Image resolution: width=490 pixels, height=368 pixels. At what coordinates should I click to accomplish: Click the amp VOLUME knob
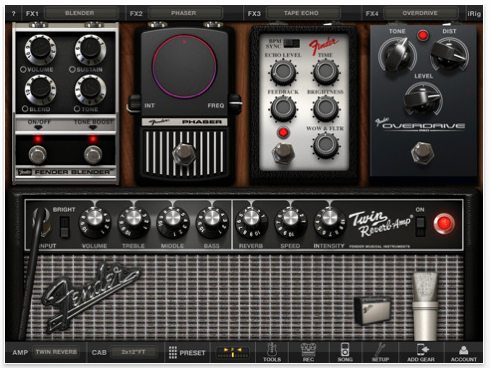pos(95,221)
